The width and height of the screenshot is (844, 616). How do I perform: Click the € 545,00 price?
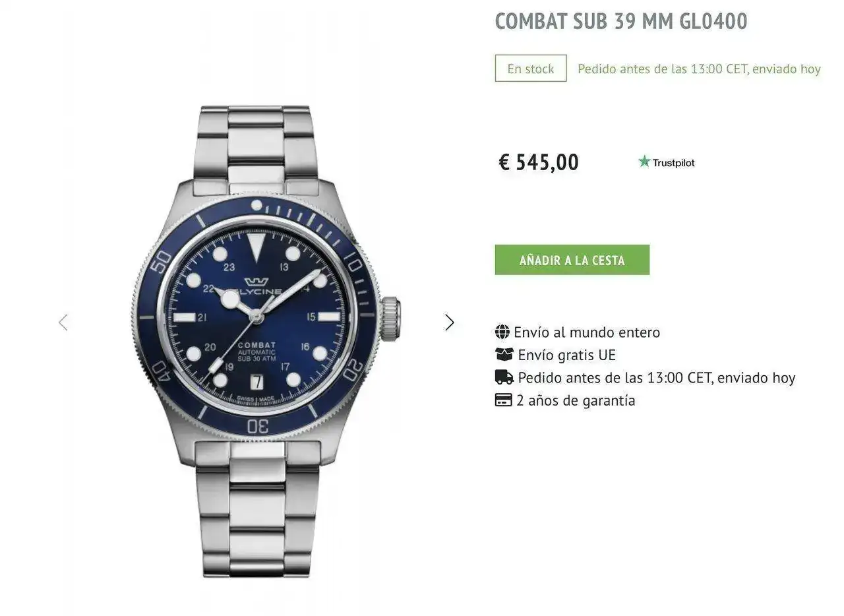point(539,162)
